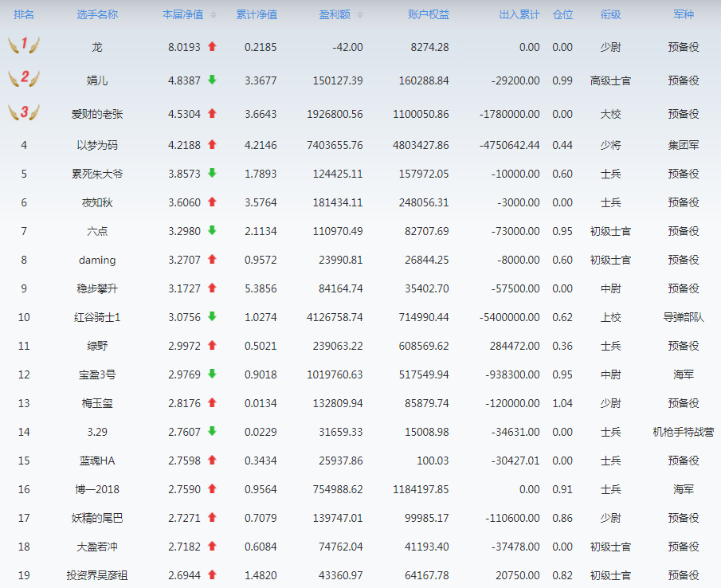Open contestant 夜知秋
This screenshot has height=588, width=721.
pyautogui.click(x=97, y=202)
